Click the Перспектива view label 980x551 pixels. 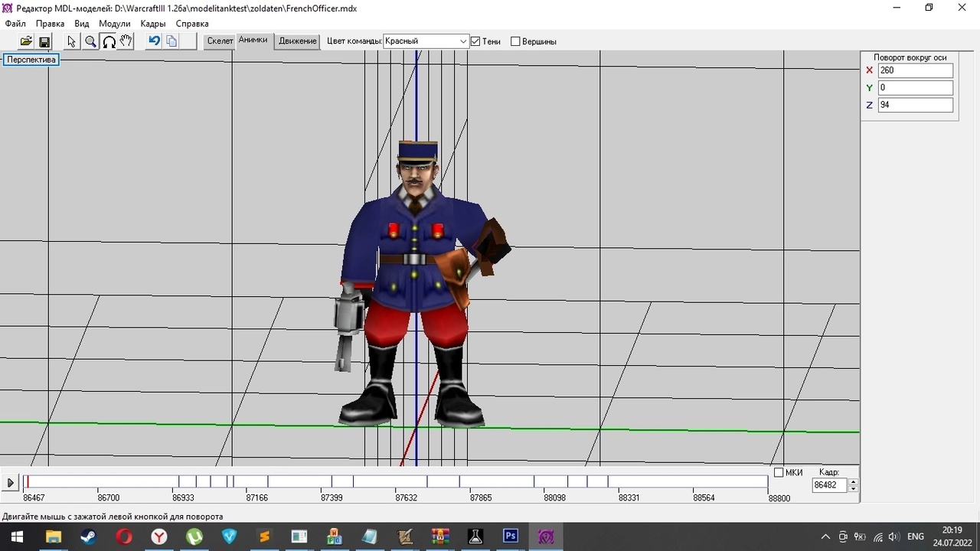tap(31, 60)
